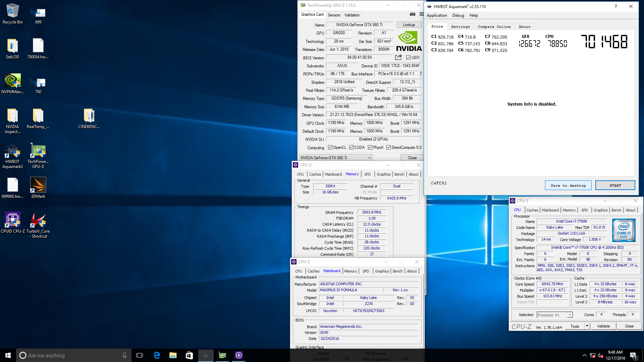Open the 699960.hw file icon
The height and width of the screenshot is (362, 644).
pyautogui.click(x=12, y=188)
